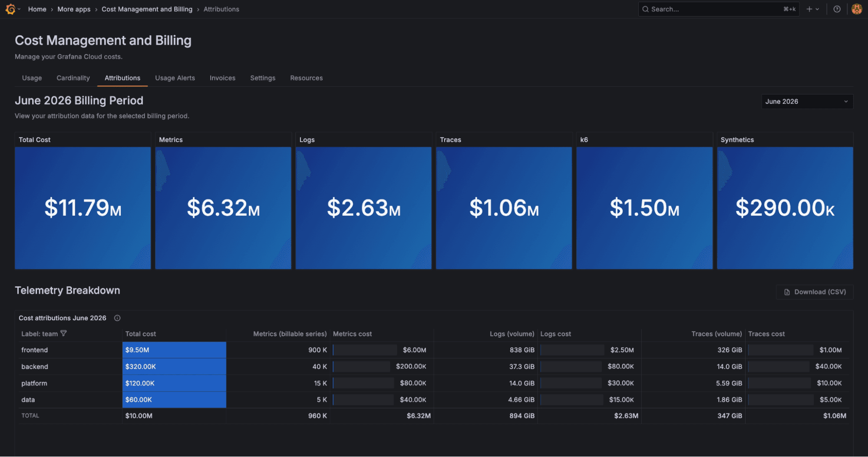Click the $9.50M total cost cell
The width and height of the screenshot is (868, 457).
click(174, 350)
